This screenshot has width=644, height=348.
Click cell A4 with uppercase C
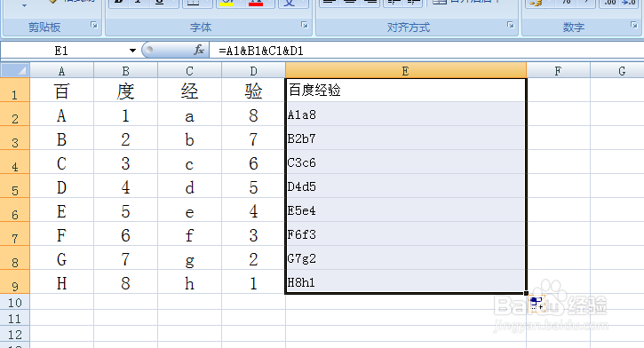pyautogui.click(x=61, y=162)
